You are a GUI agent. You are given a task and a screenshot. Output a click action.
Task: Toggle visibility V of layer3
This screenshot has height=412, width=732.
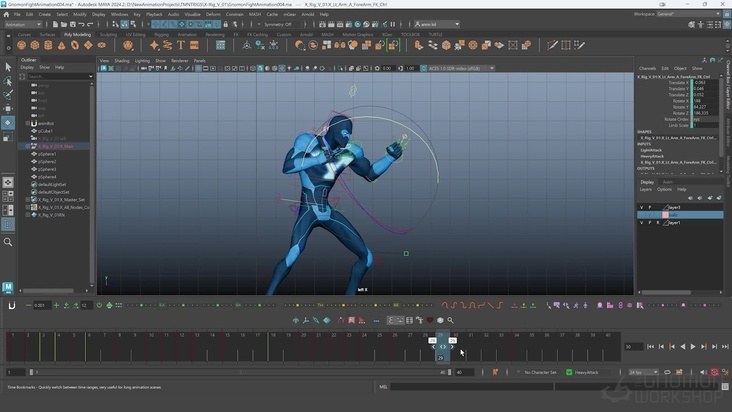(641, 207)
